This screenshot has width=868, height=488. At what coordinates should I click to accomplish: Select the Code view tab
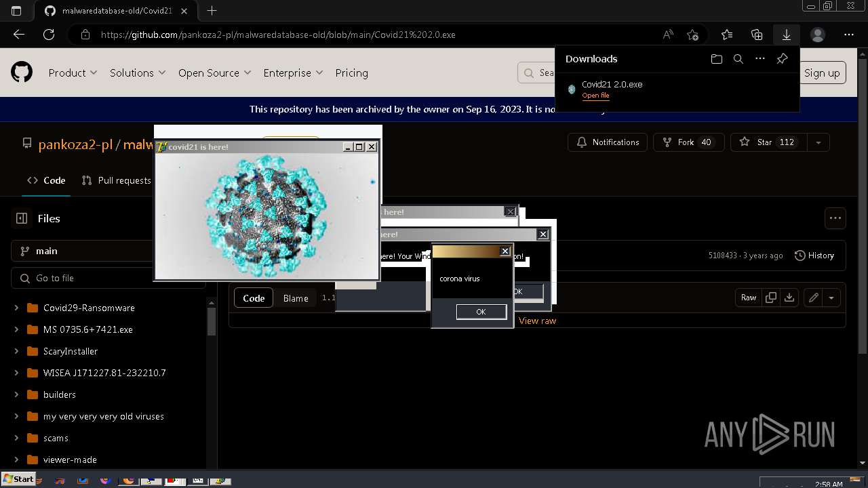click(254, 298)
